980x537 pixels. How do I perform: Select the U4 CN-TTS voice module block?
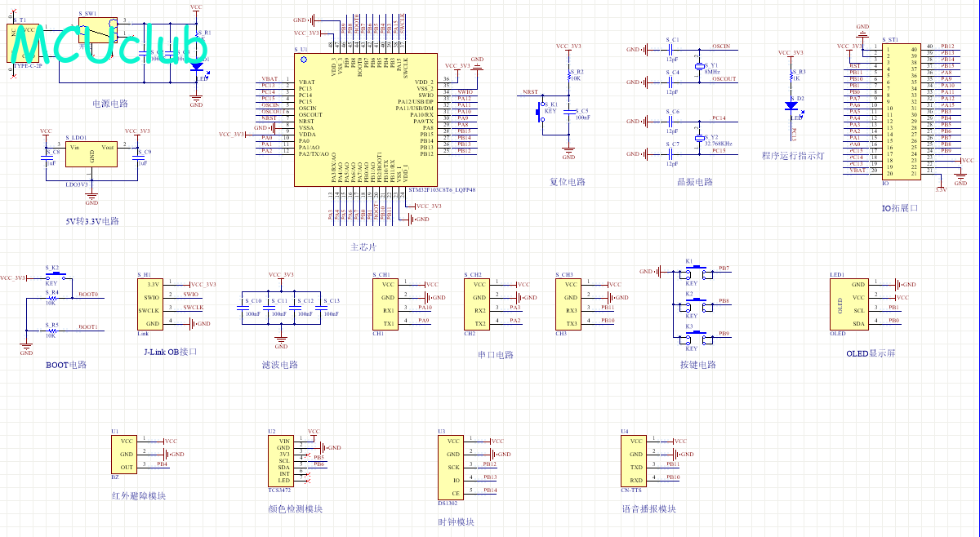[x=635, y=460]
